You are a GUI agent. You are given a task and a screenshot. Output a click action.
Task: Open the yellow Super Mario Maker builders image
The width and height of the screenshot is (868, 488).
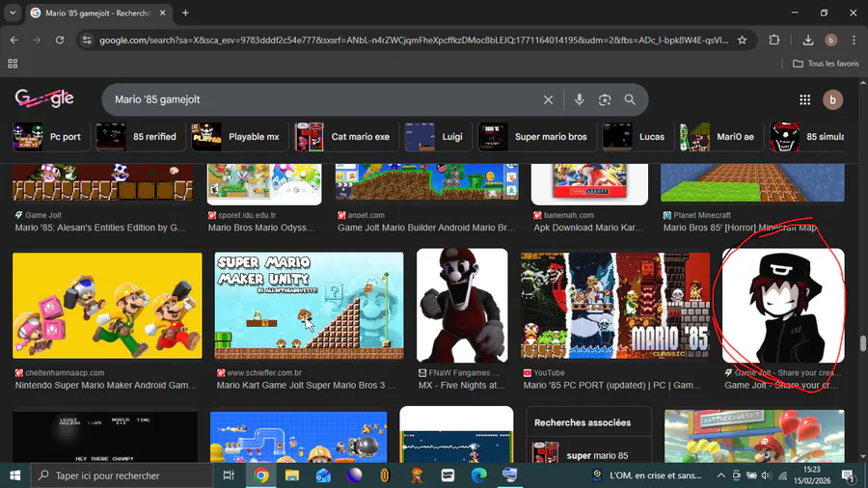(107, 306)
